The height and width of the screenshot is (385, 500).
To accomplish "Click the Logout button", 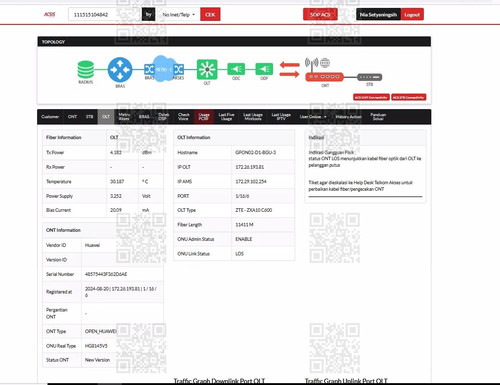I will 412,15.
